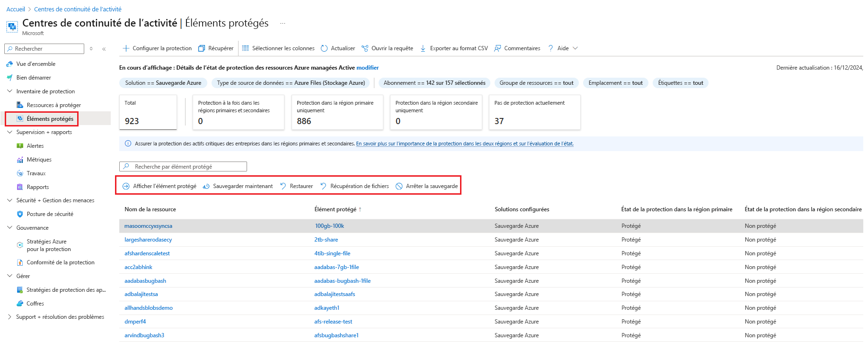This screenshot has height=342, width=868.
Task: Click the Vue d'ensemble cloud icon
Action: 9,64
